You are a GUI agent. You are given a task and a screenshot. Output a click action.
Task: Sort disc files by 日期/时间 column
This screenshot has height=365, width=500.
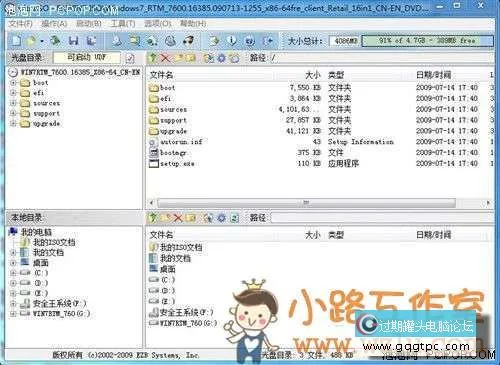(x=433, y=75)
